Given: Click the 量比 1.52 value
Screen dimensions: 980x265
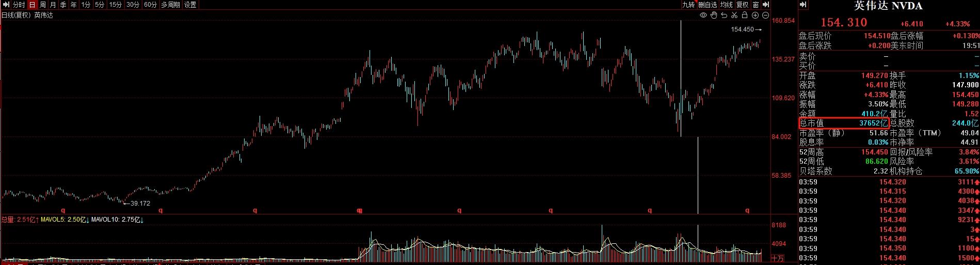Looking at the screenshot, I should 971,114.
